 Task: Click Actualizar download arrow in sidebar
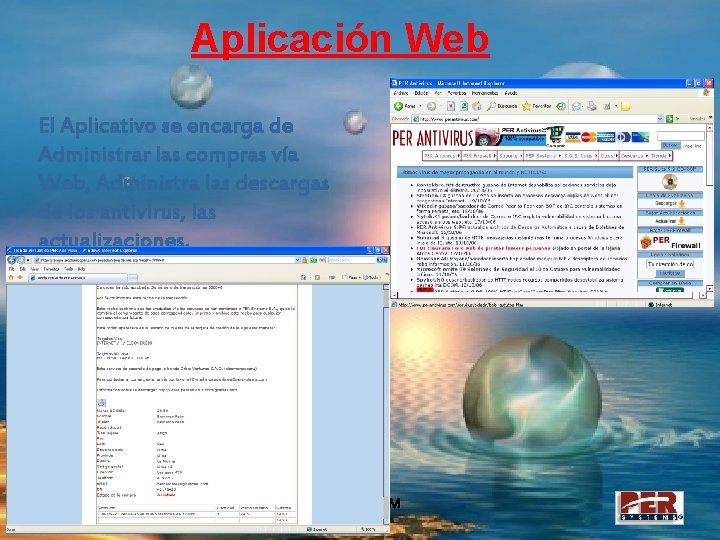(682, 221)
